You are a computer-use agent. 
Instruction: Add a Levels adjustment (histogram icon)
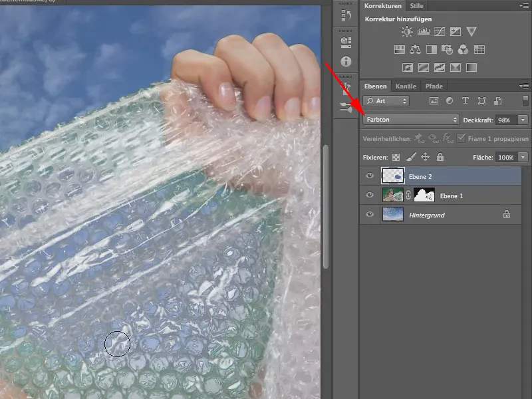[x=423, y=31]
